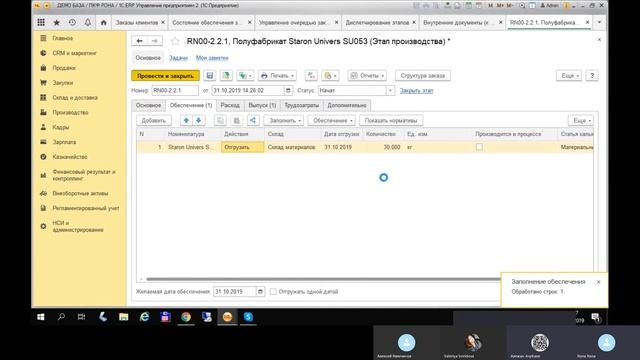The height and width of the screenshot is (360, 640).
Task: Open CRM и маркетинг section
Action: click(x=74, y=53)
